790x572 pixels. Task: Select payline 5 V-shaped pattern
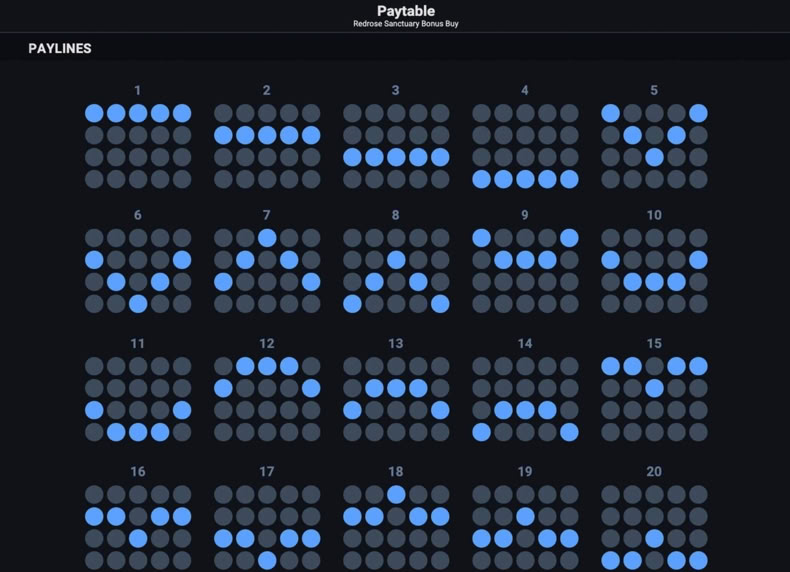[654, 146]
